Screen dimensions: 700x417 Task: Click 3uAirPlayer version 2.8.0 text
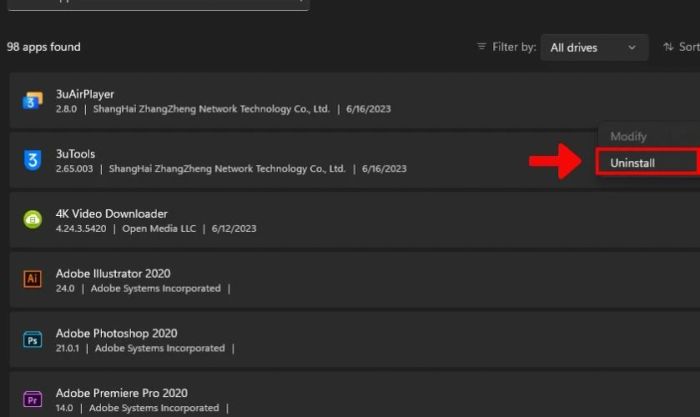(66, 109)
